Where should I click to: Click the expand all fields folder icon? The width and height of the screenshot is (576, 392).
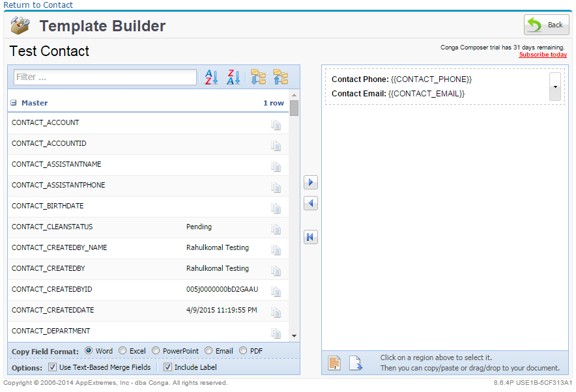(x=258, y=77)
